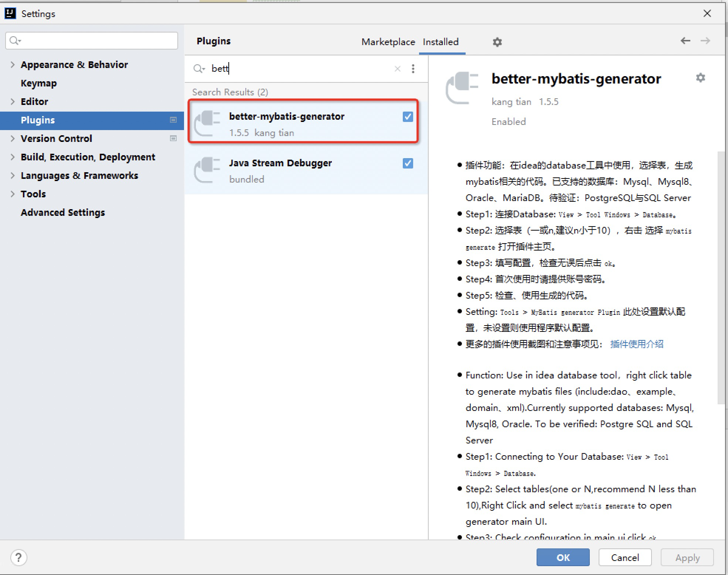
Task: Click the Plugins heading
Action: point(214,41)
